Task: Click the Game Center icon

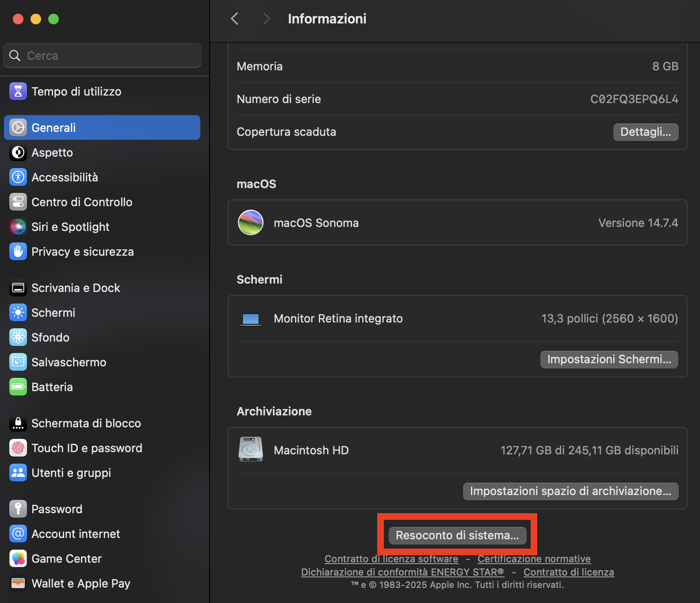Action: (18, 559)
